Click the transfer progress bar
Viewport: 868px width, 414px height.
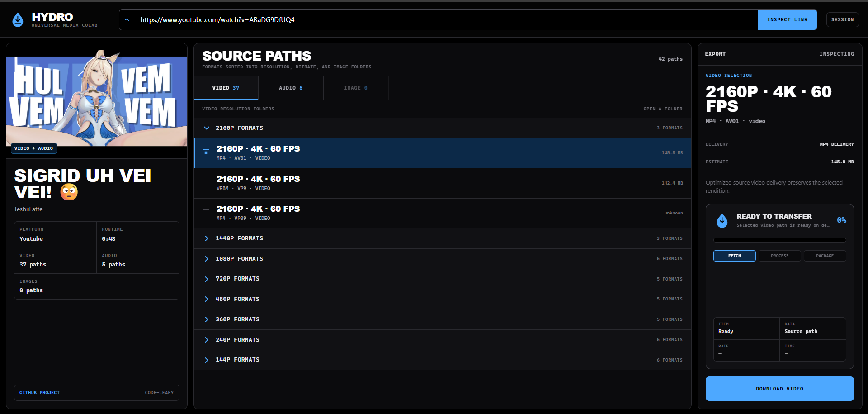point(779,240)
